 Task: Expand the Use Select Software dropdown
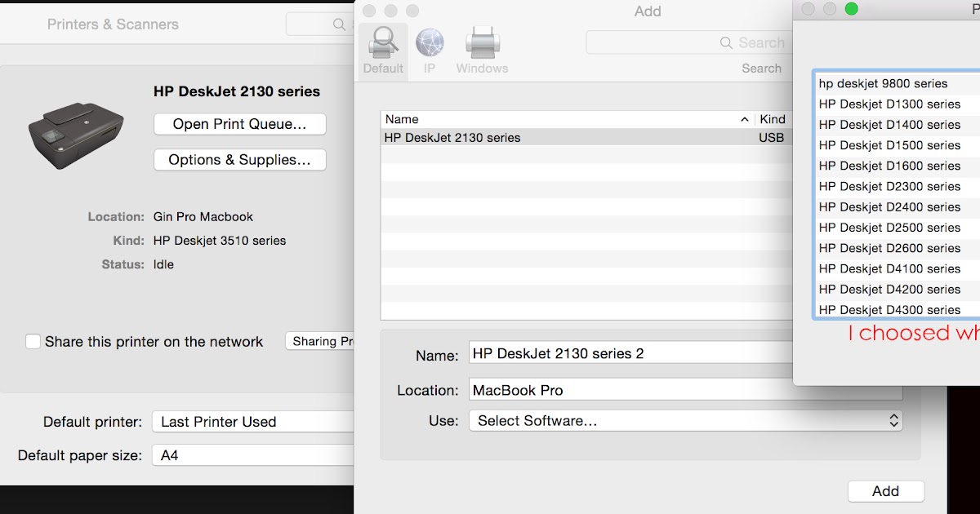[686, 420]
